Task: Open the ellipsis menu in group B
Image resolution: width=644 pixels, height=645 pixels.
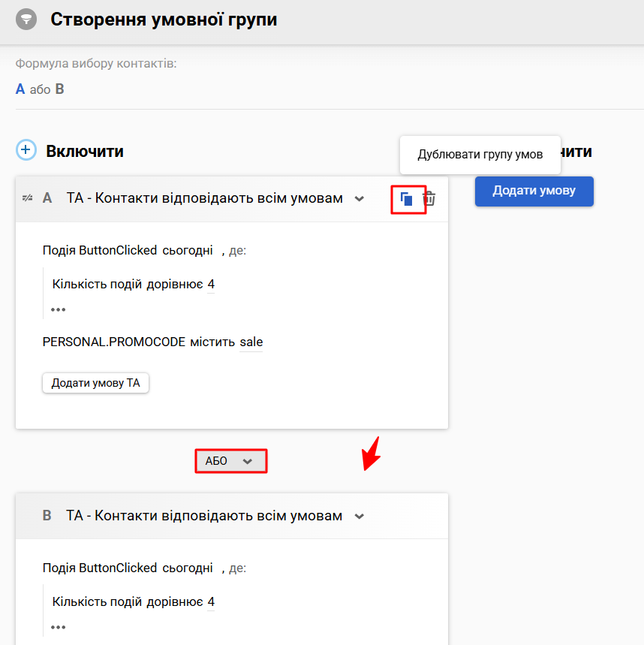Action: tap(59, 626)
